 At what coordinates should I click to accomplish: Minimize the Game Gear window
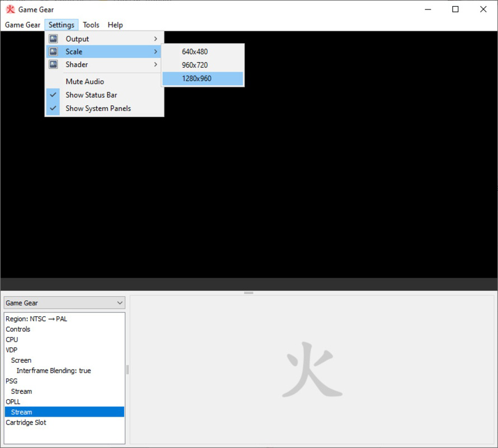[428, 9]
